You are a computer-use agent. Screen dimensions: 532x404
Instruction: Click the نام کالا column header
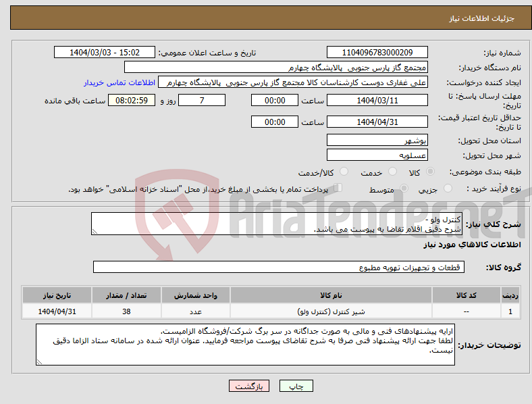click(331, 295)
